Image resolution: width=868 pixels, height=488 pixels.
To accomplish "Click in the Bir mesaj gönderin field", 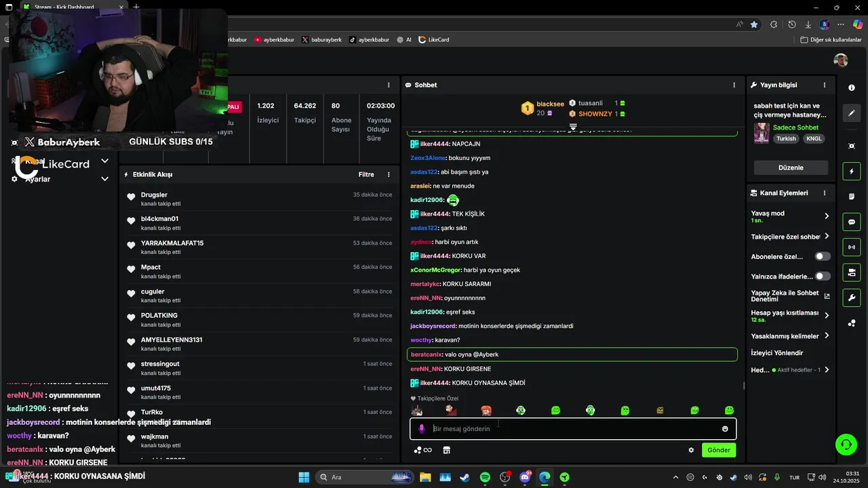I will (573, 429).
